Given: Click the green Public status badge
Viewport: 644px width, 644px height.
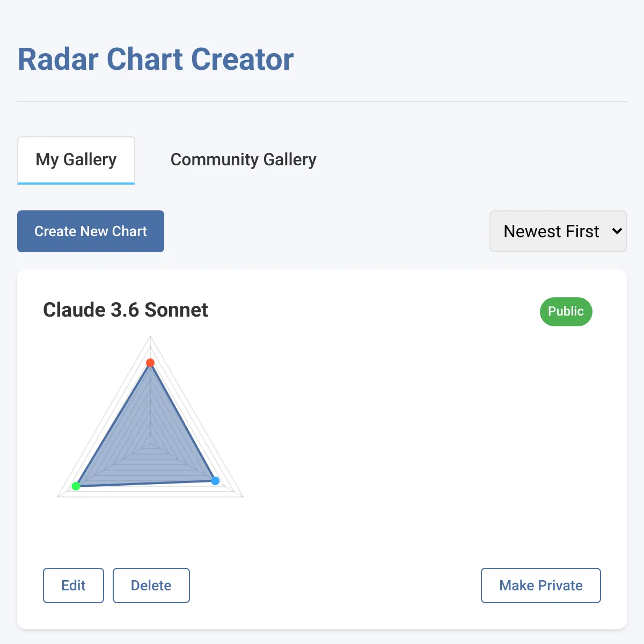Looking at the screenshot, I should click(x=566, y=312).
